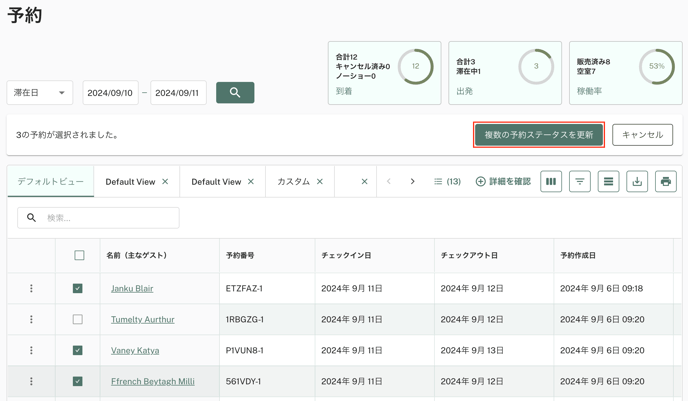Click the 稼働率 53% occupancy gauge

point(656,66)
